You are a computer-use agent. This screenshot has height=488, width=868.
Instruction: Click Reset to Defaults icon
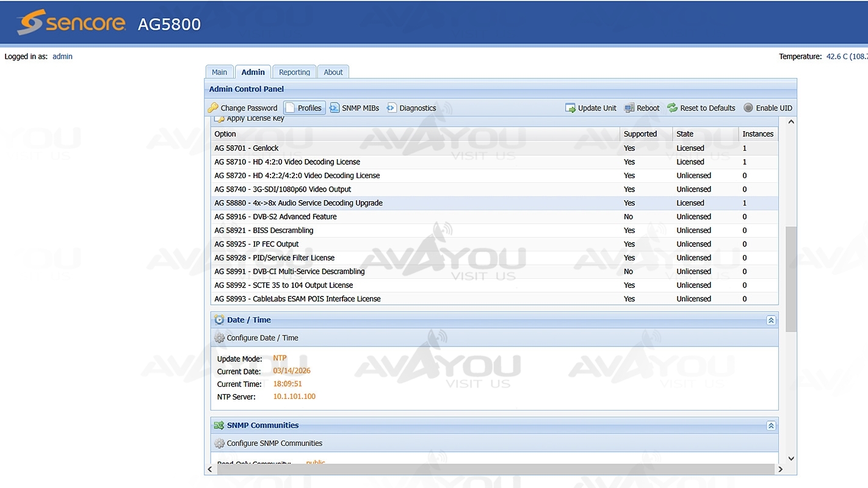click(x=672, y=108)
